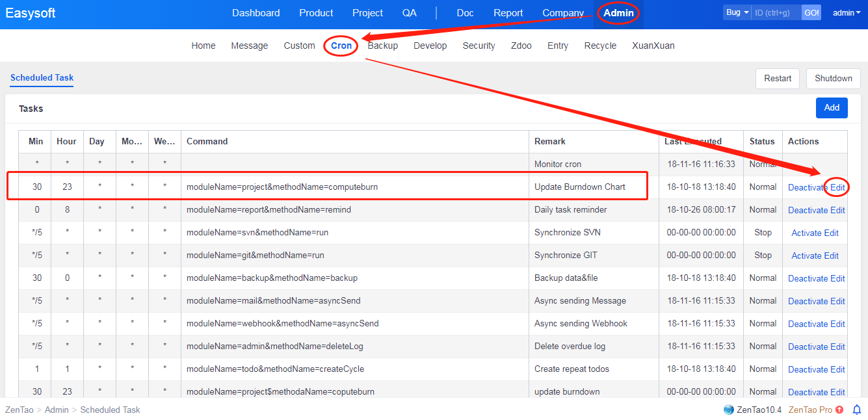
Task: Deactivate the Delete overdue log task
Action: [x=808, y=347]
